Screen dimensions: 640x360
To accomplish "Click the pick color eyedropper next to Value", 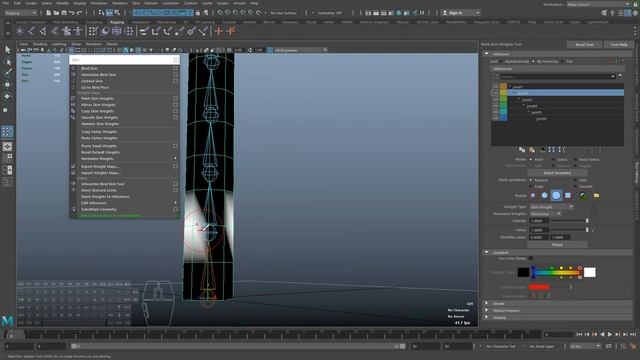I will pyautogui.click(x=594, y=230).
